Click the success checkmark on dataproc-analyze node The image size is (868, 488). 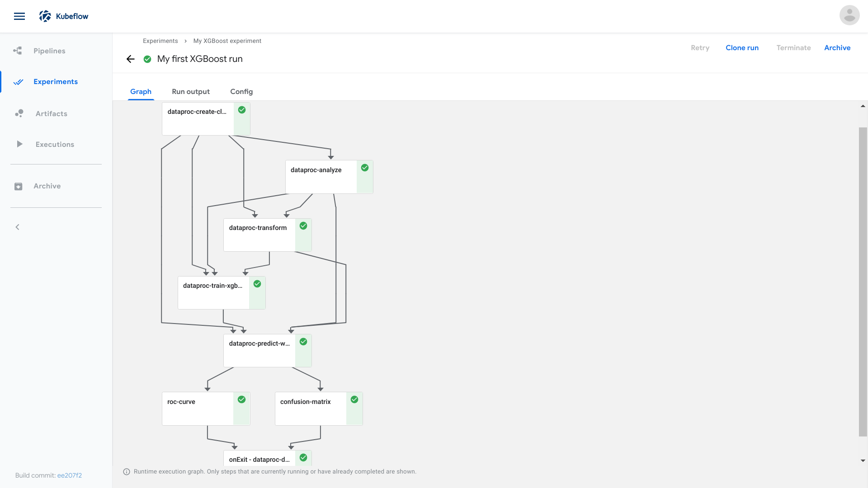click(x=364, y=168)
